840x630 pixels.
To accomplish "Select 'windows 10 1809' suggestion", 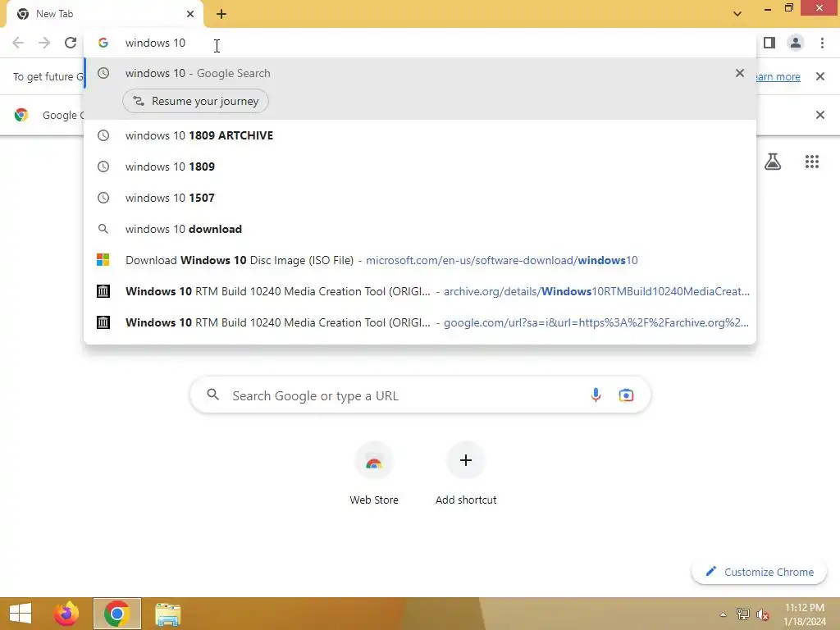I will 420,167.
